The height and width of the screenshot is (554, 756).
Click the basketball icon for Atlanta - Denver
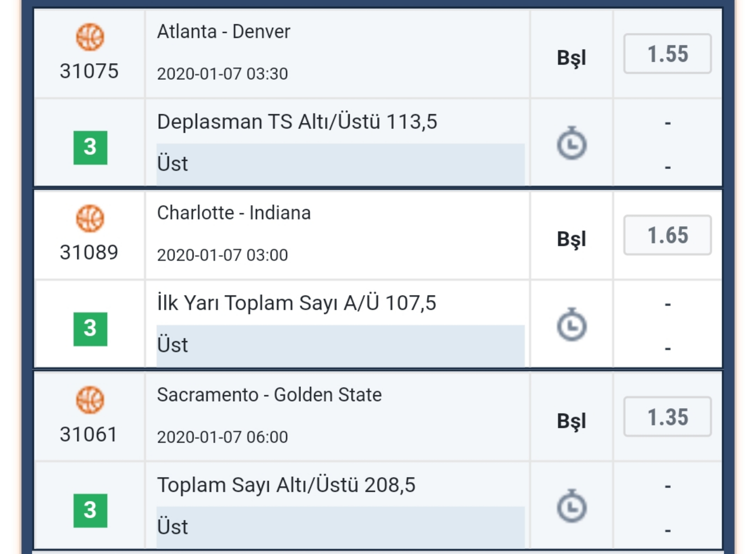tap(90, 37)
